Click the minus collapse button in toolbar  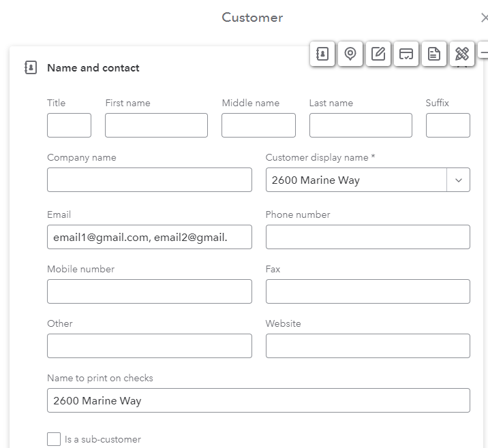(484, 53)
